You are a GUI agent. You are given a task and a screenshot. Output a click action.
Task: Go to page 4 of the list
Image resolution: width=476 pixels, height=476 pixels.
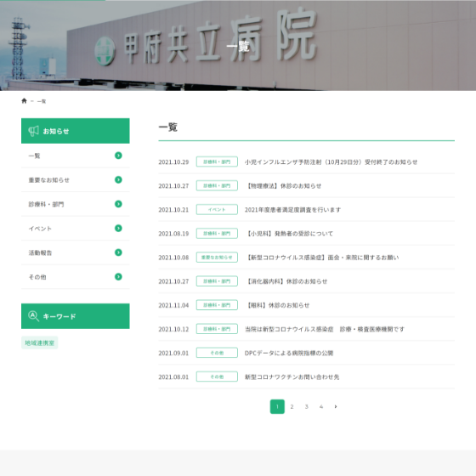pyautogui.click(x=321, y=406)
